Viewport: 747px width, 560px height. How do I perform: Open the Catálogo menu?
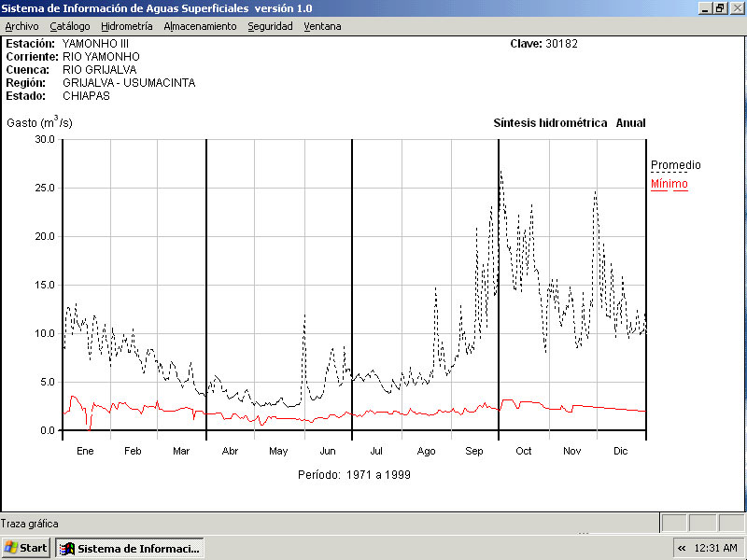click(70, 26)
